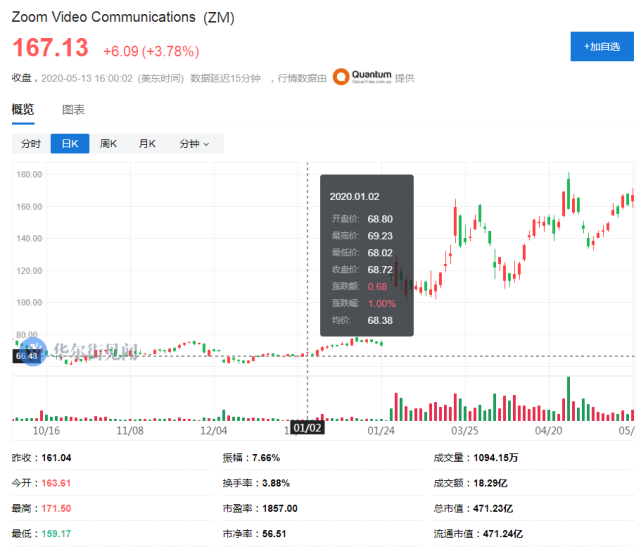Viewport: 641px width, 547px height.
Task: Click the Quantum data provider logo
Action: pos(362,76)
